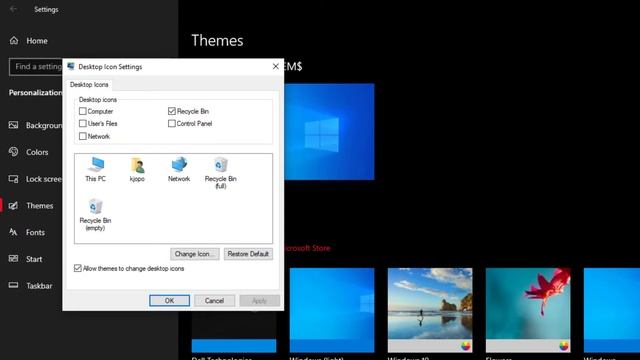Open Fonts via its letter icon
Viewport: 640px width, 360px height.
pos(13,232)
